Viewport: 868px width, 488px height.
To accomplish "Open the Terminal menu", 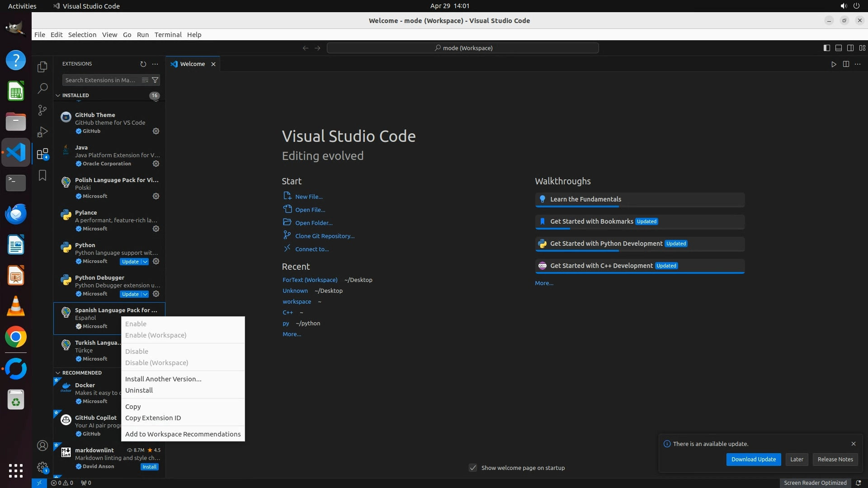I will 168,35.
